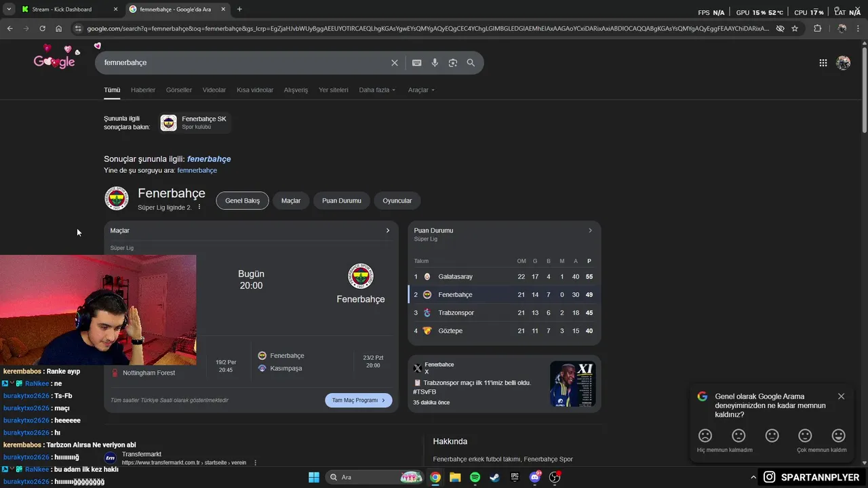The height and width of the screenshot is (488, 868).
Task: Clear the Google search box text
Action: pyautogui.click(x=395, y=62)
